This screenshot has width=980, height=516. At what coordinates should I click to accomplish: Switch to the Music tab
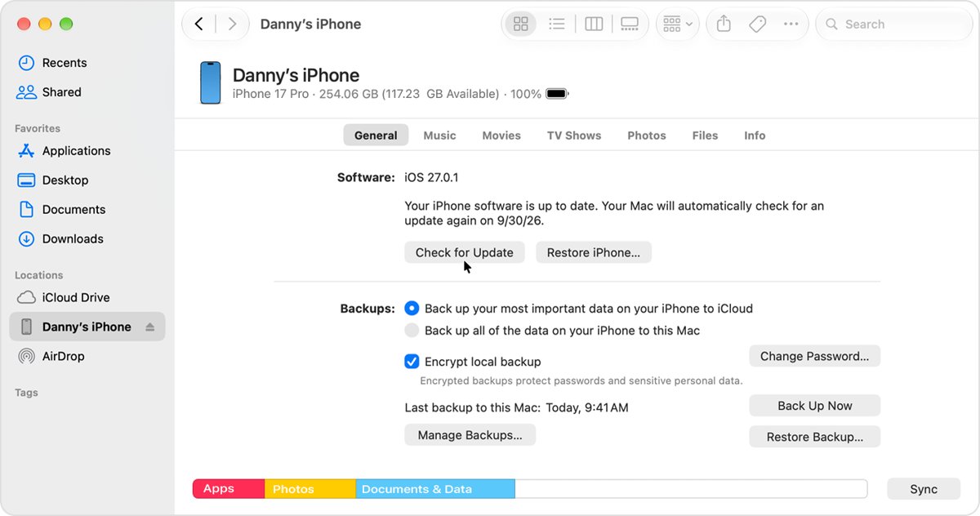click(439, 136)
